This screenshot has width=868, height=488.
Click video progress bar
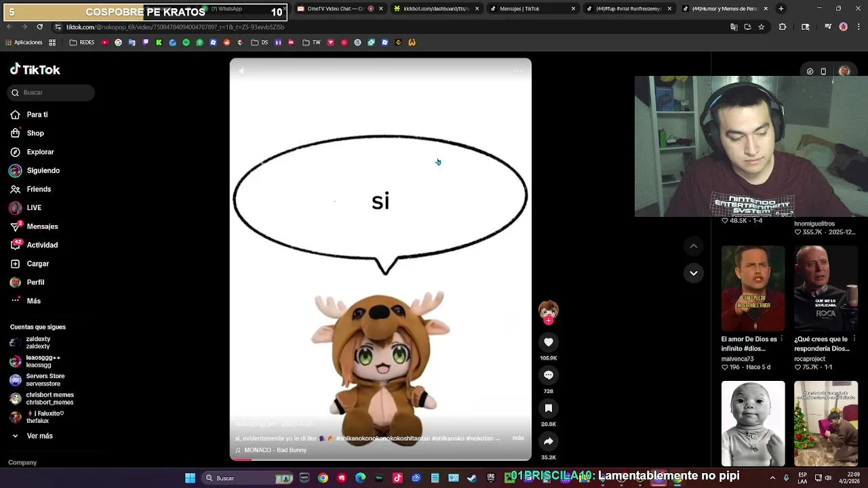click(x=380, y=460)
